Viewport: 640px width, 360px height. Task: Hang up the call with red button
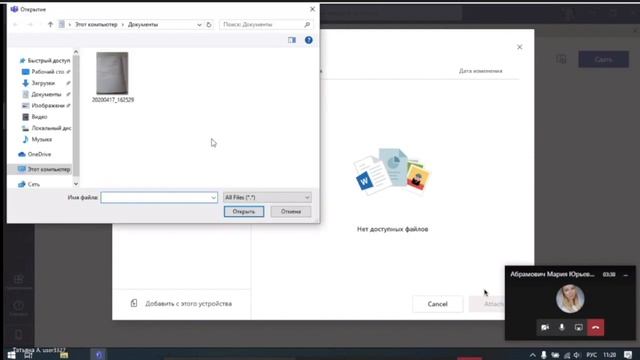[x=596, y=327]
